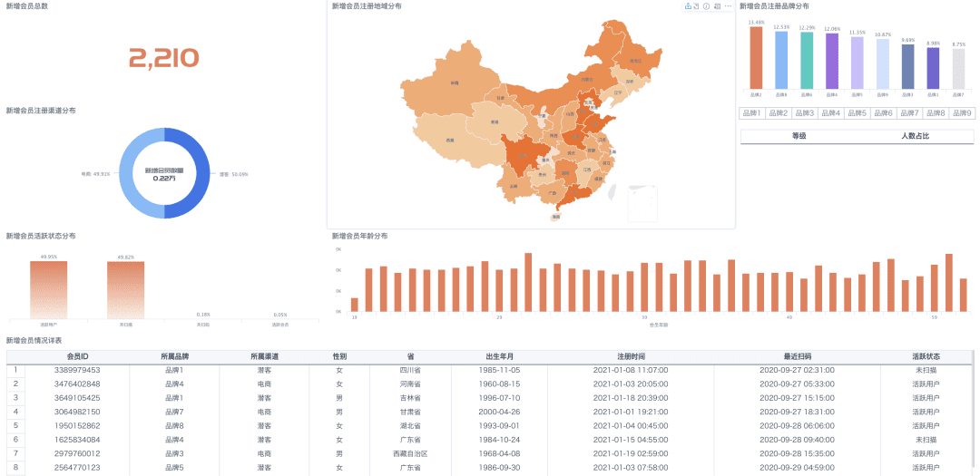Click the 最近扫码 table column header
The width and height of the screenshot is (980, 476).
click(x=798, y=356)
